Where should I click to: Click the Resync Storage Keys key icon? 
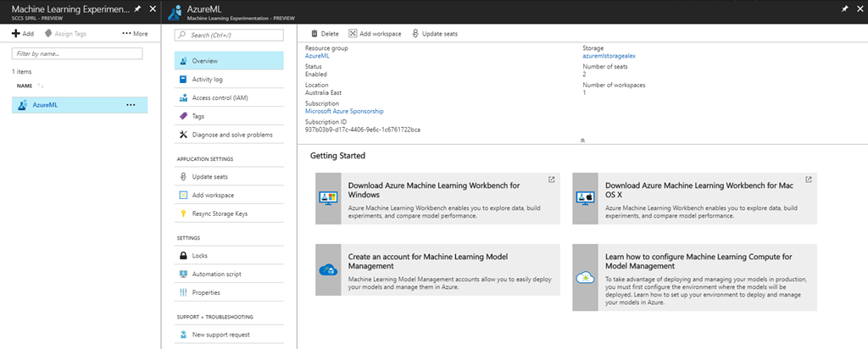pyautogui.click(x=183, y=213)
